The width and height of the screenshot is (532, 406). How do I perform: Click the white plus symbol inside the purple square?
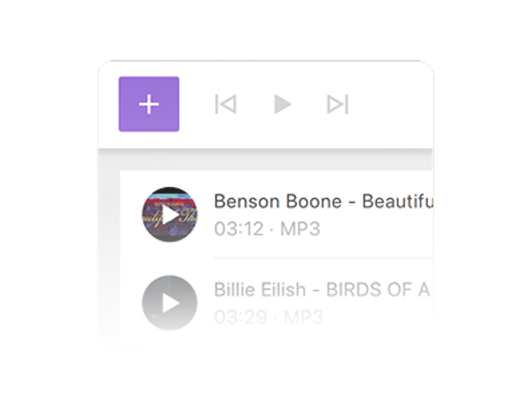pos(149,104)
